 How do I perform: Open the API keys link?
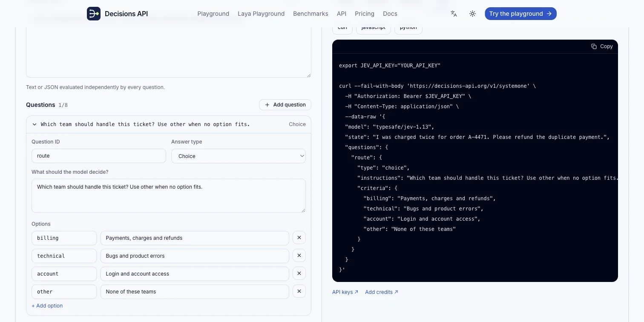coord(345,292)
